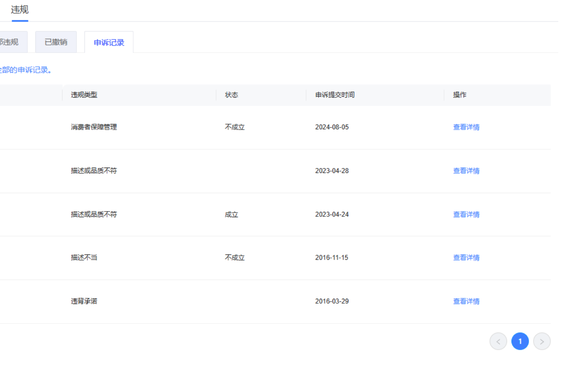Click the 违规类型 column header
Viewport: 588px width, 373px height.
click(84, 95)
